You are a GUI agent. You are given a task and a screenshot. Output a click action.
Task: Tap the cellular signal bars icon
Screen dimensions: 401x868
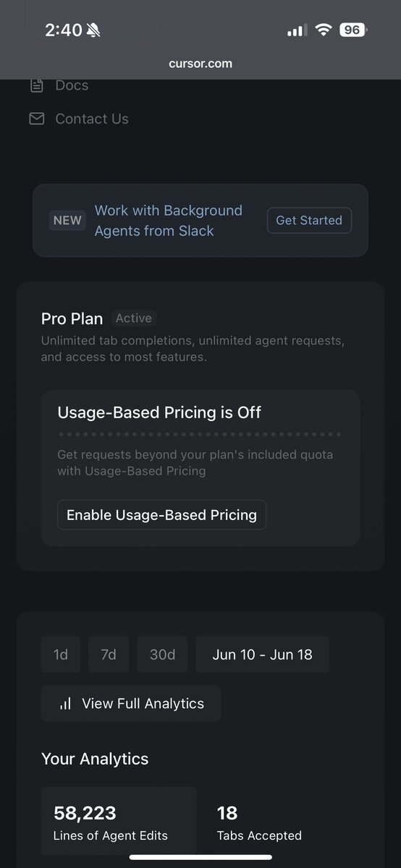pyautogui.click(x=297, y=30)
